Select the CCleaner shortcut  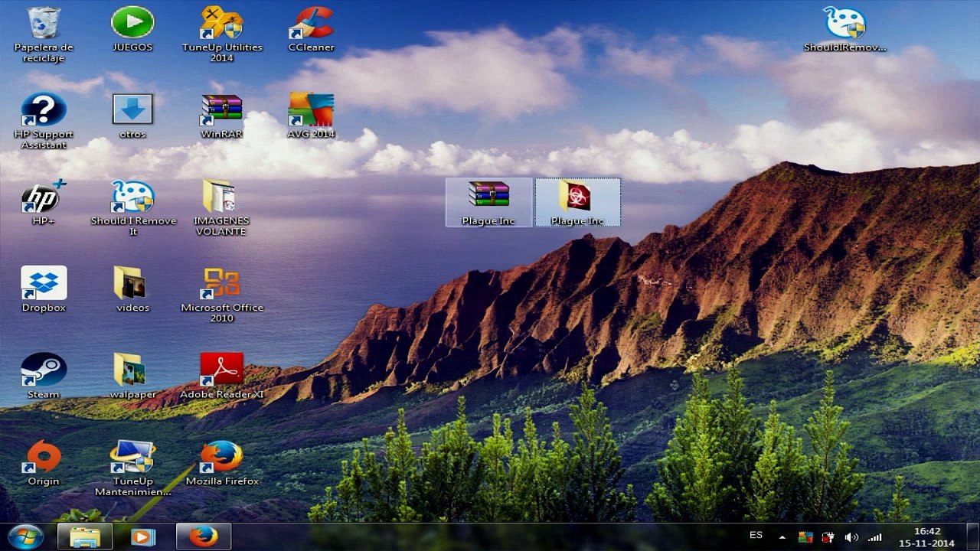tap(311, 29)
